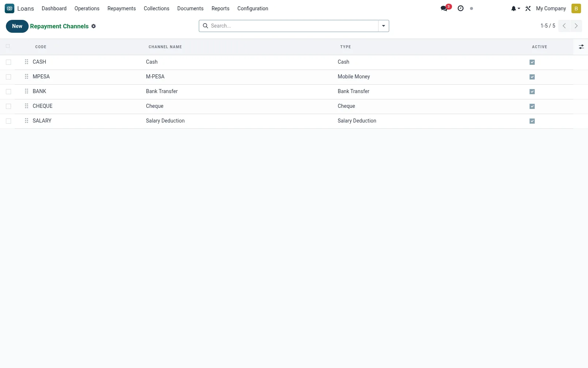Select the CHEQUE row checkbox
The width and height of the screenshot is (588, 368).
click(x=8, y=106)
